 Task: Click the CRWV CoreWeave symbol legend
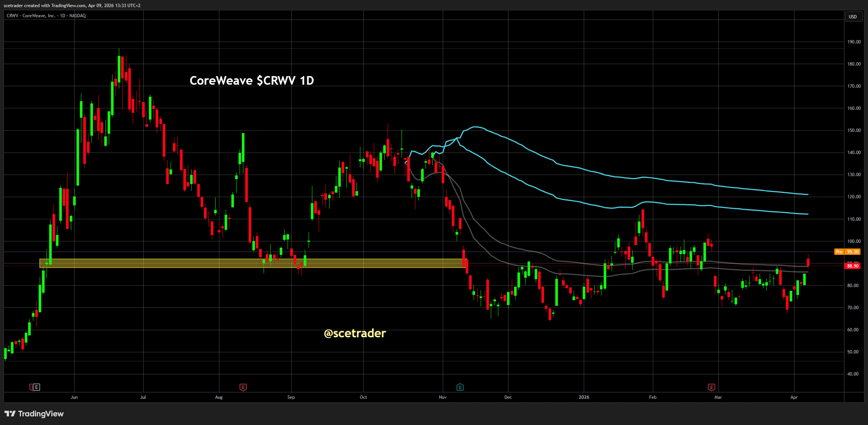coord(46,16)
